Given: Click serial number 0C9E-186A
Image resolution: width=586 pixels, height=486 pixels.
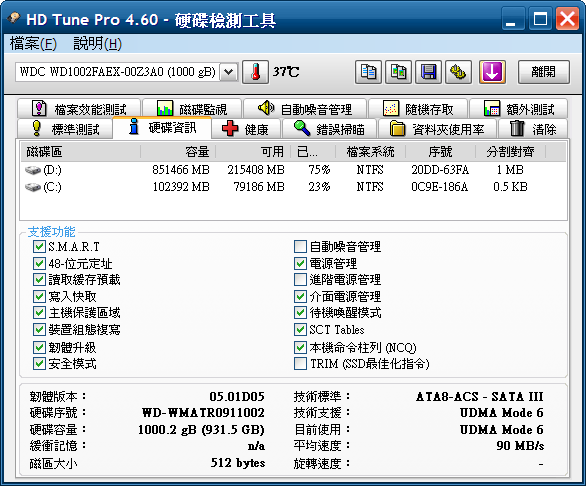Looking at the screenshot, I should (440, 187).
